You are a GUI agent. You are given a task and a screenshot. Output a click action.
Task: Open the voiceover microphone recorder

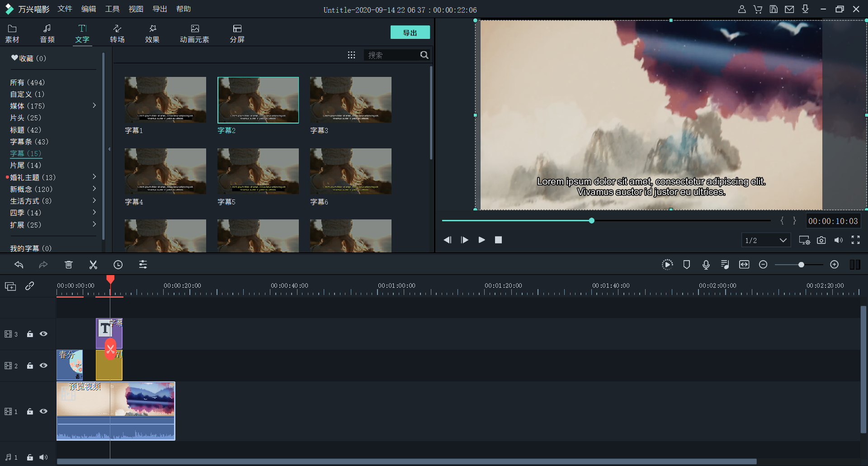[706, 265]
